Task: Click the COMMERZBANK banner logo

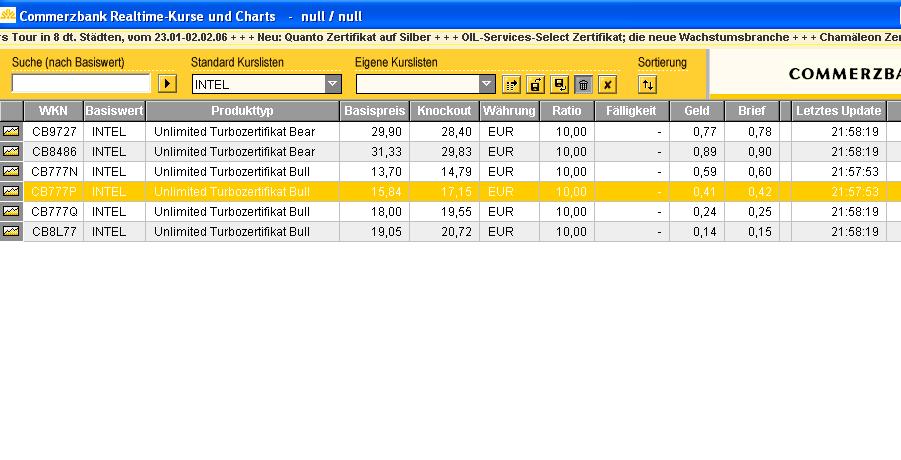Action: [845, 74]
